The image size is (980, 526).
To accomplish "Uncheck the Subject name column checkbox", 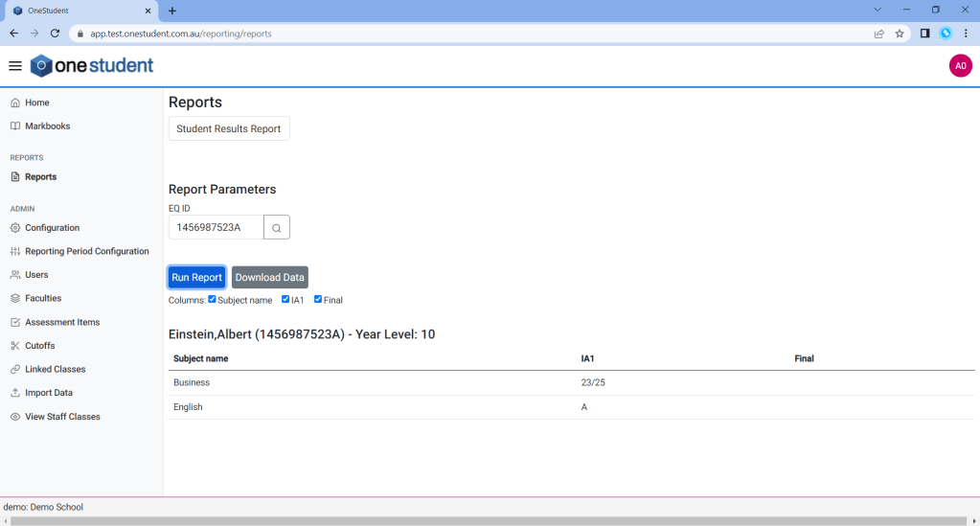I will 213,299.
